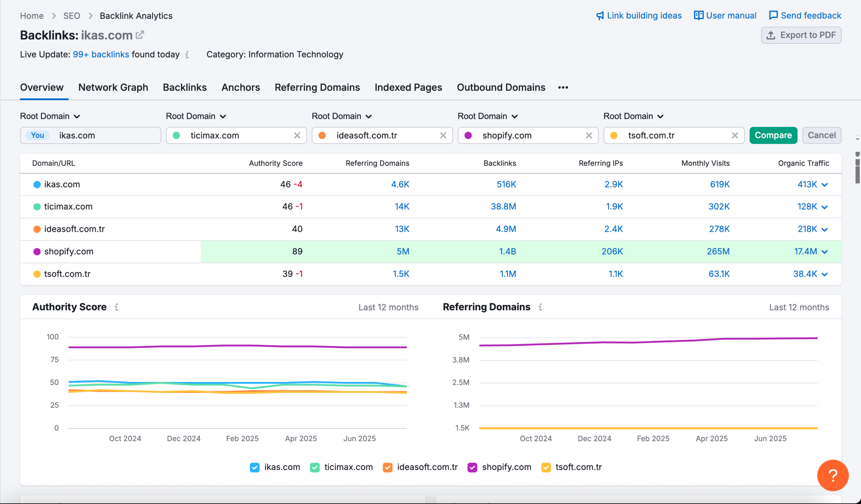Click the 99+ backlinks link
Screen dimensions: 861x504
click(x=101, y=54)
